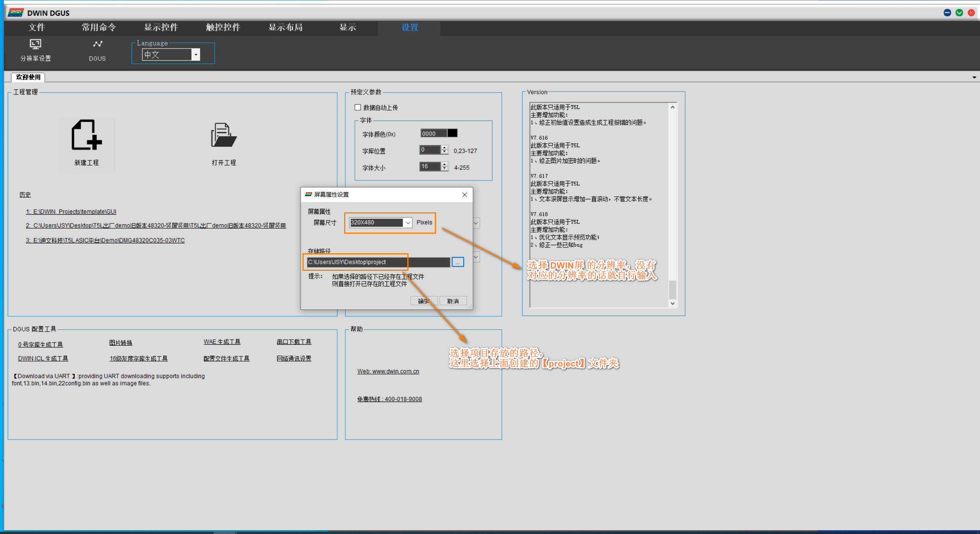This screenshot has height=534, width=980.
Task: Click the green maximize window button
Action: click(x=959, y=13)
